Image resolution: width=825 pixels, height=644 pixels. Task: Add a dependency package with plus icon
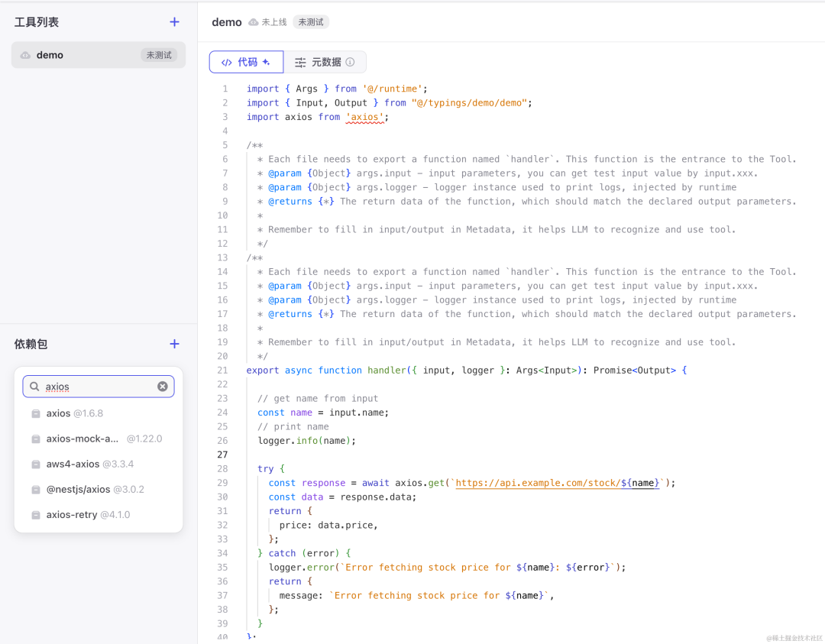click(x=174, y=344)
